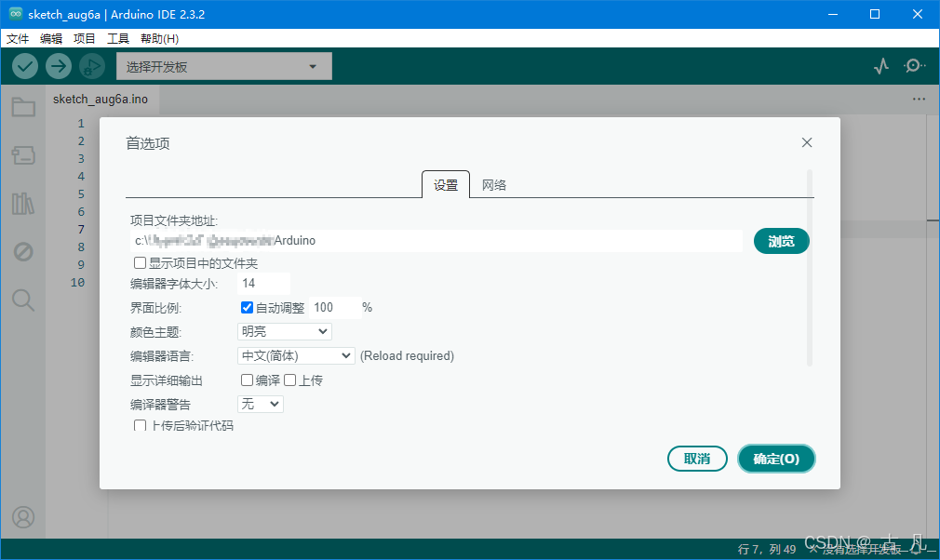This screenshot has height=560, width=940.
Task: Click the 取消 cancel button
Action: tap(697, 459)
